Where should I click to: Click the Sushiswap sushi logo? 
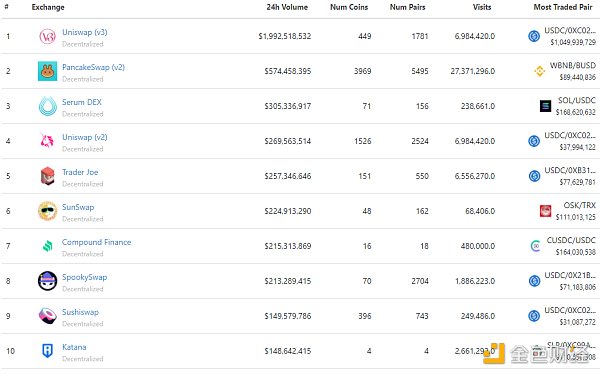click(x=47, y=316)
